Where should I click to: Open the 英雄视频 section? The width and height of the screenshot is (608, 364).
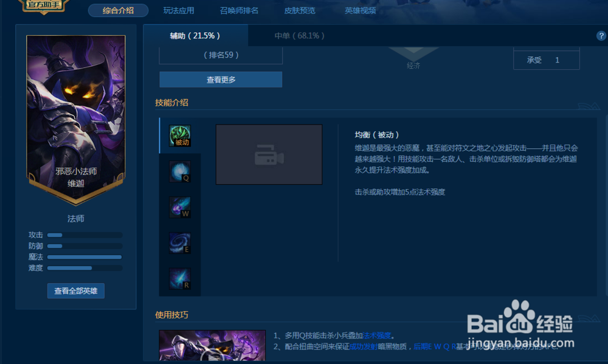(360, 10)
